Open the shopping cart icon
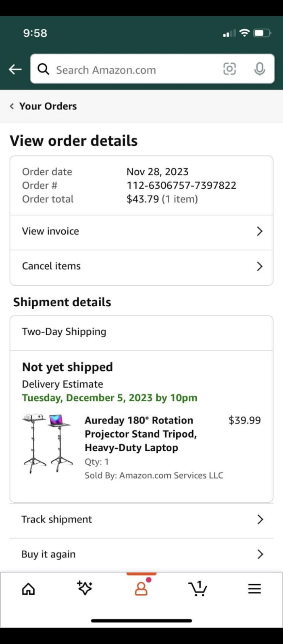This screenshot has width=283, height=644. coord(198,588)
